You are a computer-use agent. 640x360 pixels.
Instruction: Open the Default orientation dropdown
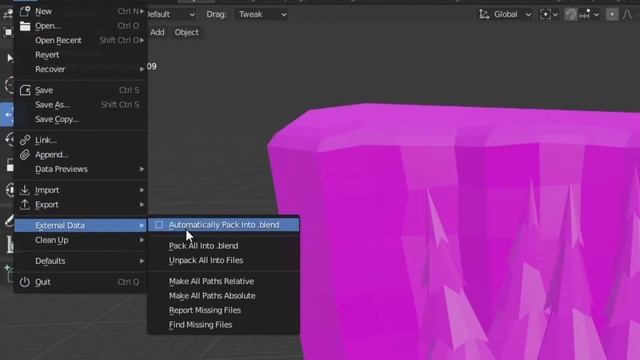pyautogui.click(x=171, y=14)
